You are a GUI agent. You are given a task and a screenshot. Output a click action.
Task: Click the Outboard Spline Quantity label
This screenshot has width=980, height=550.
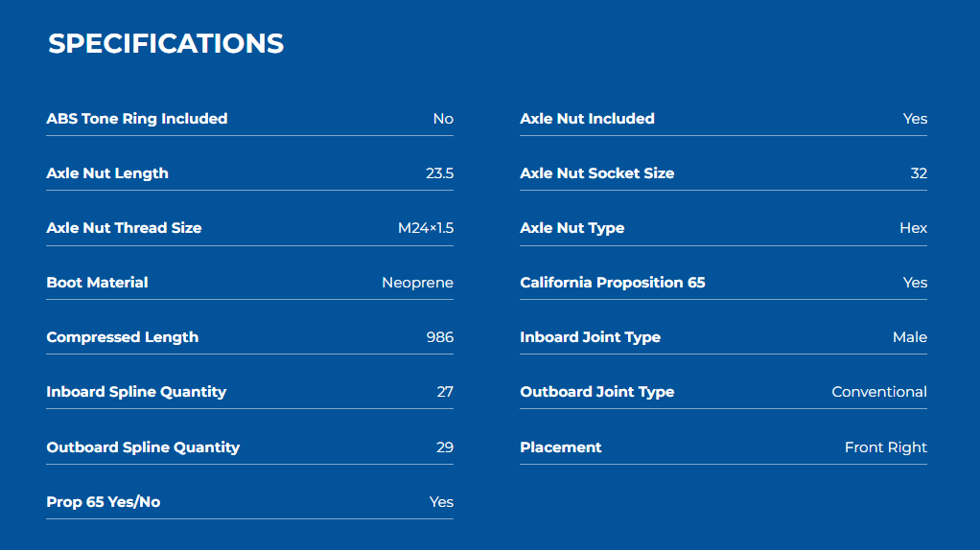point(143,447)
